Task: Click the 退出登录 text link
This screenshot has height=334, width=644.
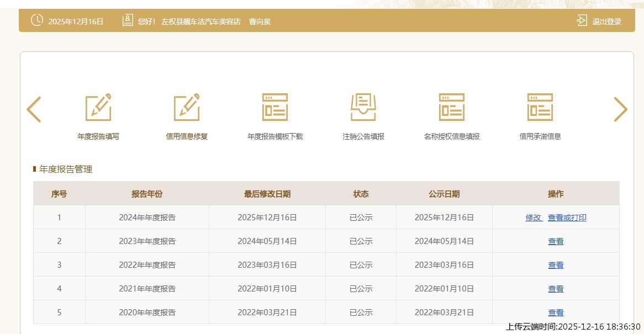Action: pyautogui.click(x=607, y=22)
